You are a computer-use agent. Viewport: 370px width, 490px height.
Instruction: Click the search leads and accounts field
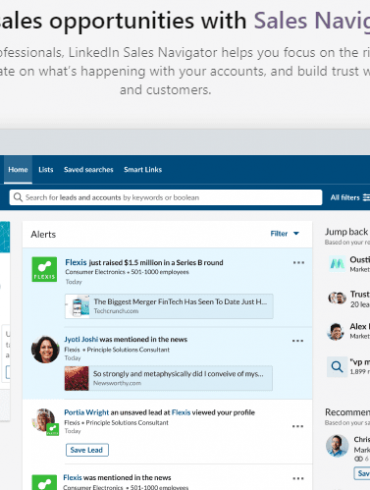(x=166, y=197)
